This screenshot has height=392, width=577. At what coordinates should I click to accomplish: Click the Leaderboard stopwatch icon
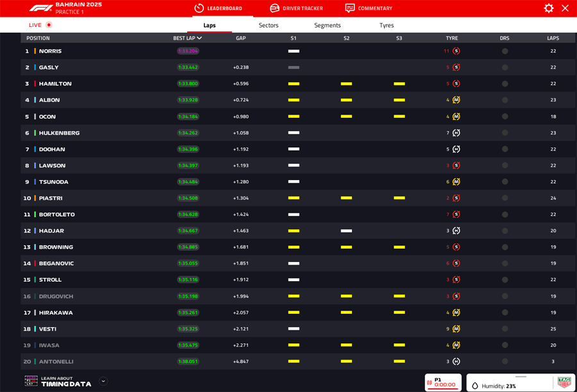point(199,8)
